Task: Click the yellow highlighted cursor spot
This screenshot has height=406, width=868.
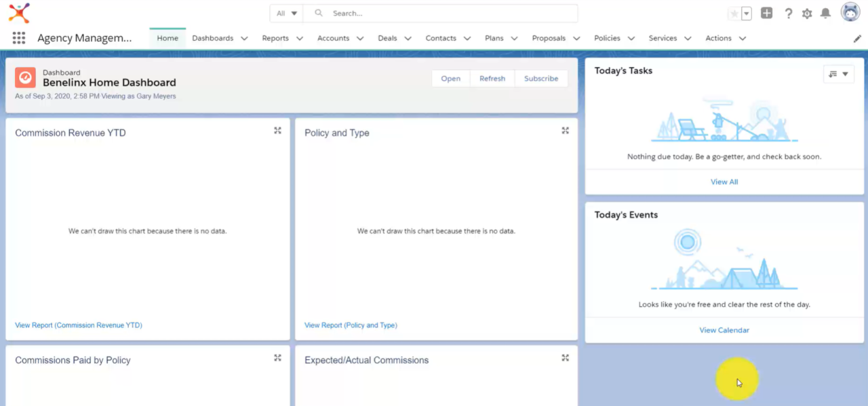Action: pos(737,380)
